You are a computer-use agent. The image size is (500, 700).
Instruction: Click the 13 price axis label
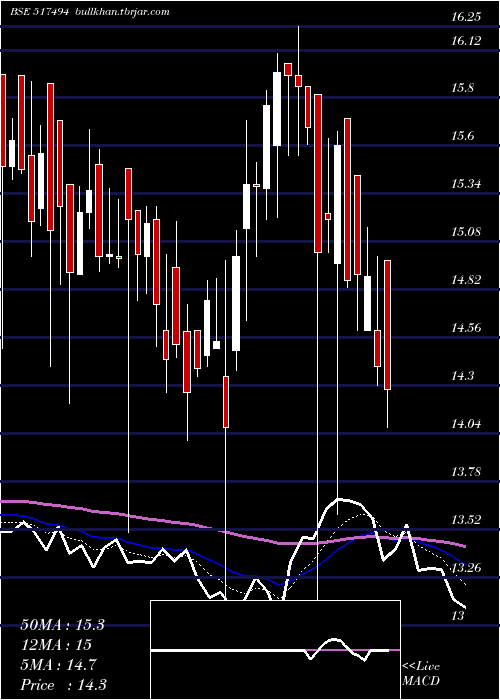pos(457,616)
